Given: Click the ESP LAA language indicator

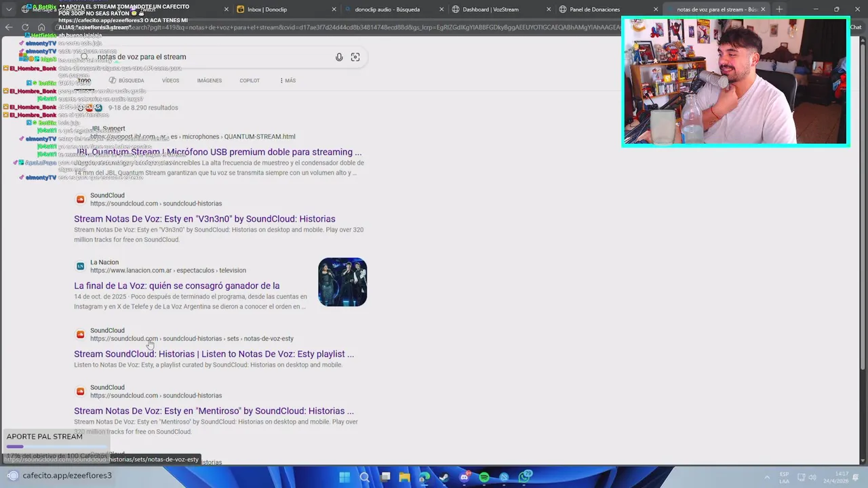Looking at the screenshot, I should click(x=785, y=477).
